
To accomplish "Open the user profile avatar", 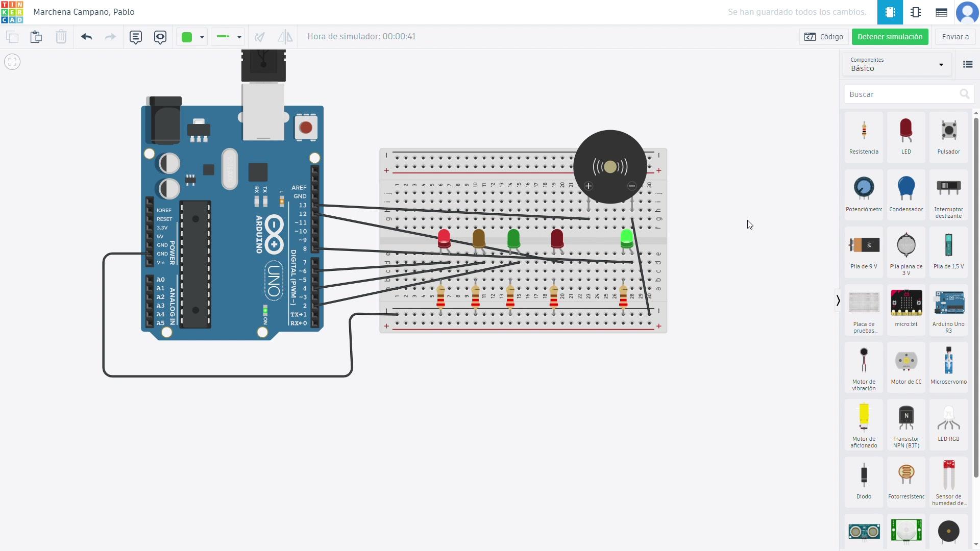I will point(967,12).
